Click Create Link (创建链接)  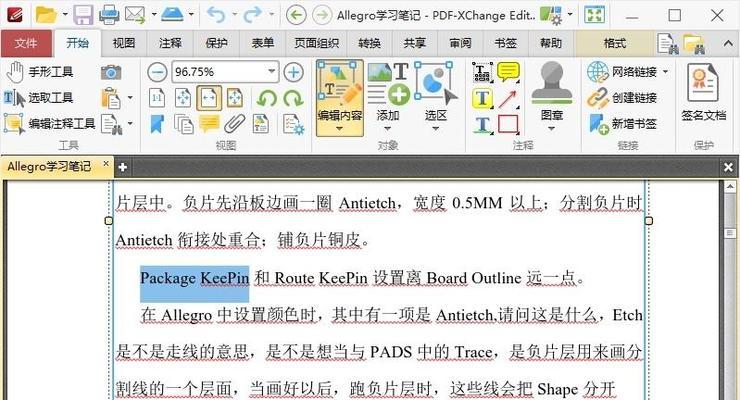click(x=622, y=98)
